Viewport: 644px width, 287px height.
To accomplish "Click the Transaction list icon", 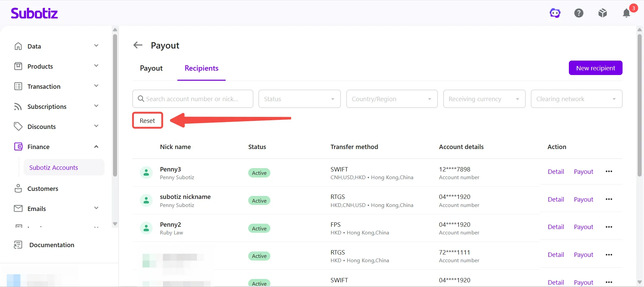I will coord(18,86).
